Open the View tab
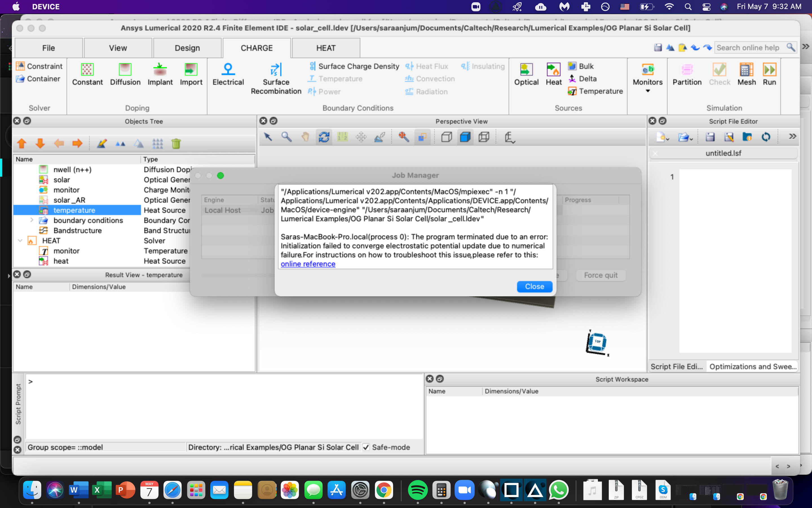 pyautogui.click(x=118, y=48)
